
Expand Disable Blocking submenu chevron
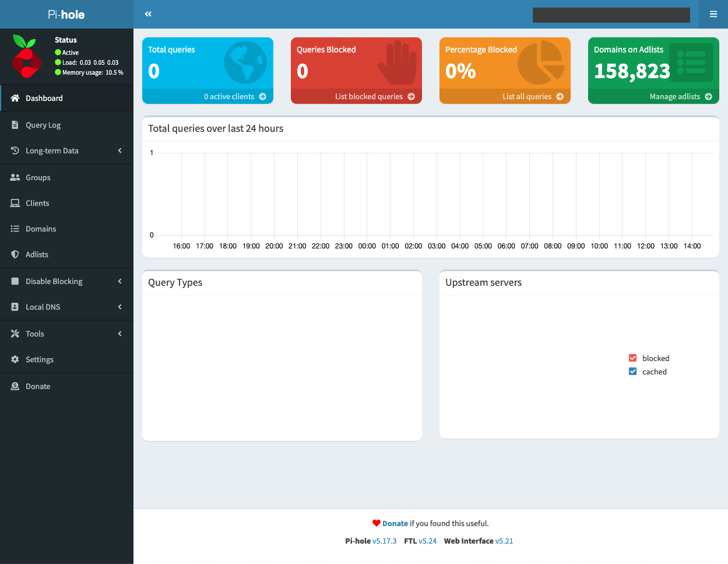click(x=120, y=281)
